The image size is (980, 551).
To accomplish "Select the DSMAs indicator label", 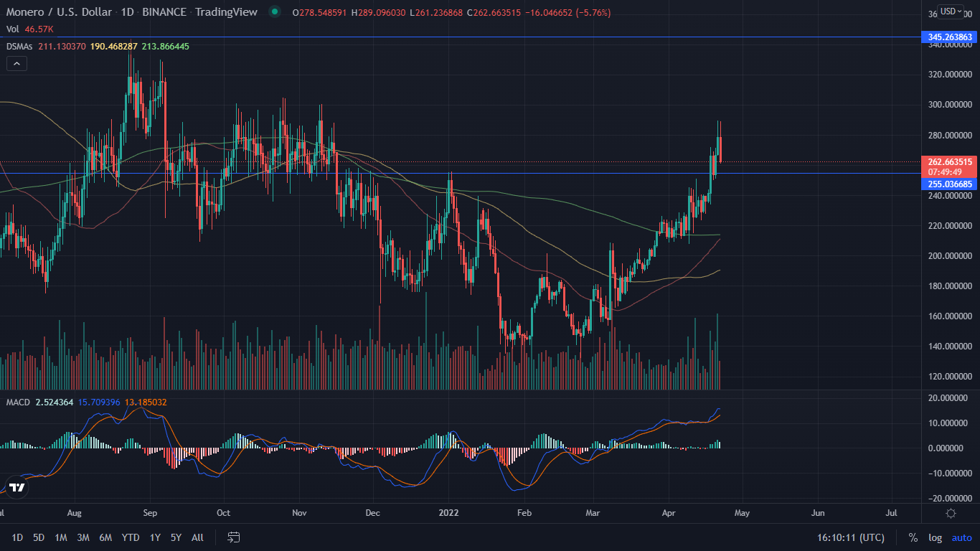I will click(x=19, y=46).
